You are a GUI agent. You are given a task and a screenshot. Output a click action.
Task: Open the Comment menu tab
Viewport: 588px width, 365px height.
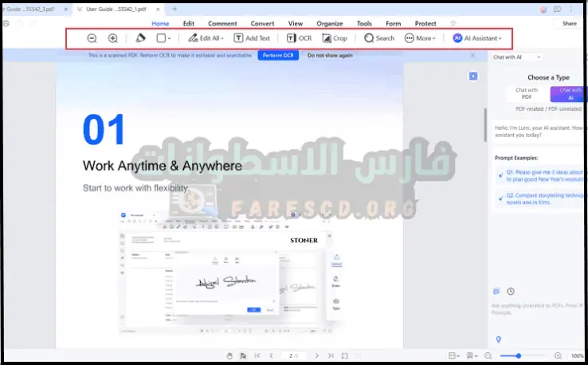pos(222,24)
